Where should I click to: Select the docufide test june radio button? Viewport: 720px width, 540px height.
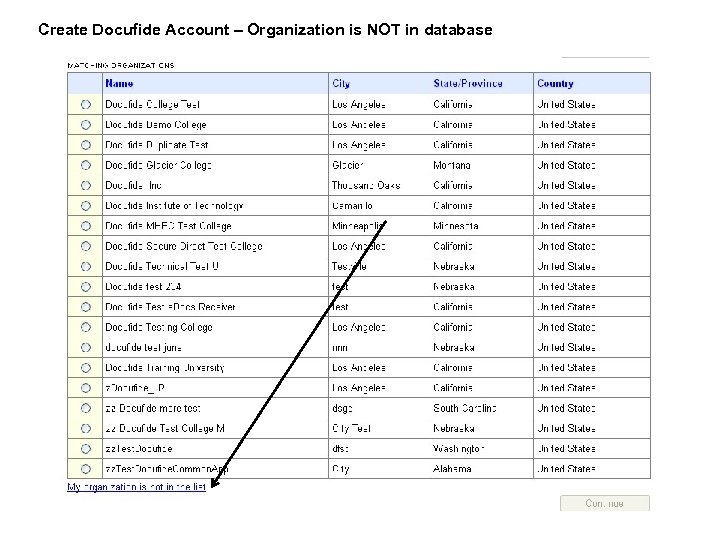[x=86, y=348]
